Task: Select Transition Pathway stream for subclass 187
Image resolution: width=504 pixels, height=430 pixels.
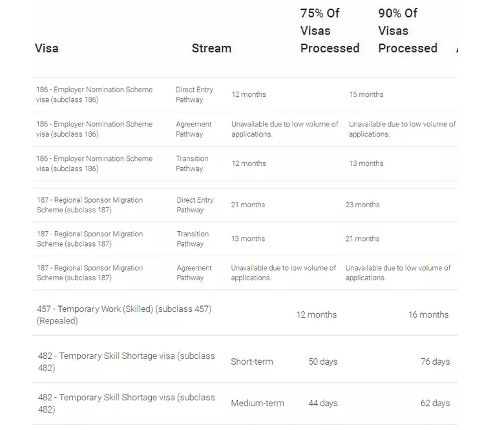Action: (193, 239)
